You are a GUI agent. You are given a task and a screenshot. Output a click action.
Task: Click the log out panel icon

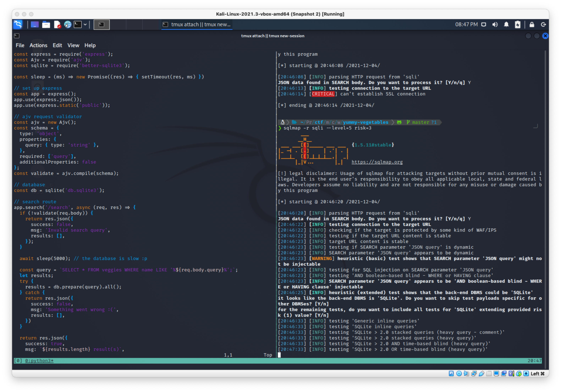tap(543, 24)
